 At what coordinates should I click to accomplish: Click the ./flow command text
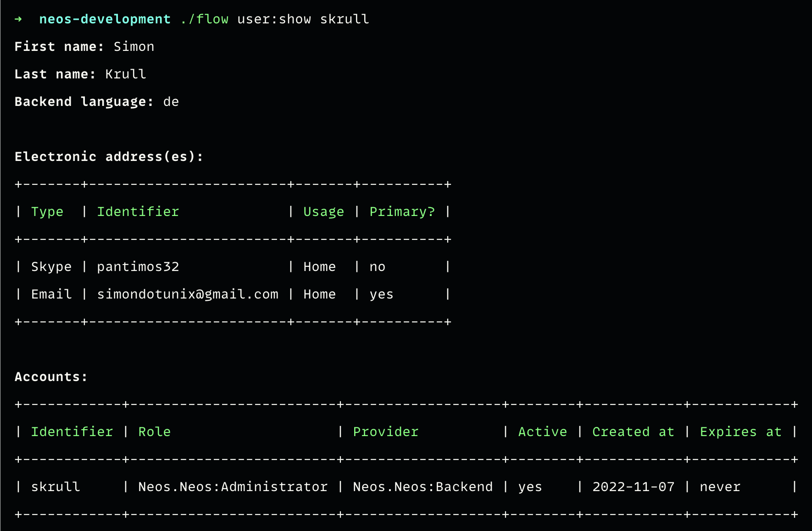click(205, 19)
